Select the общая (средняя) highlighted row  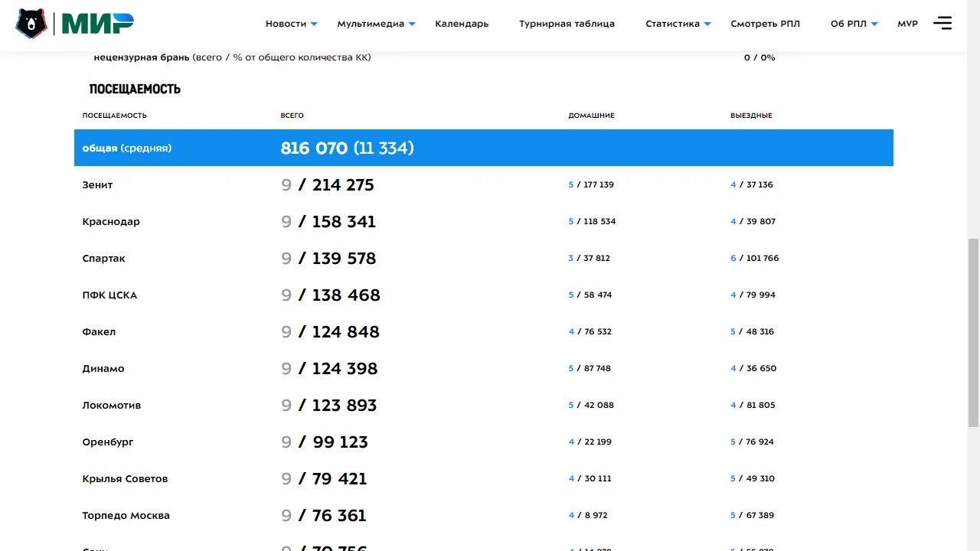(x=484, y=148)
